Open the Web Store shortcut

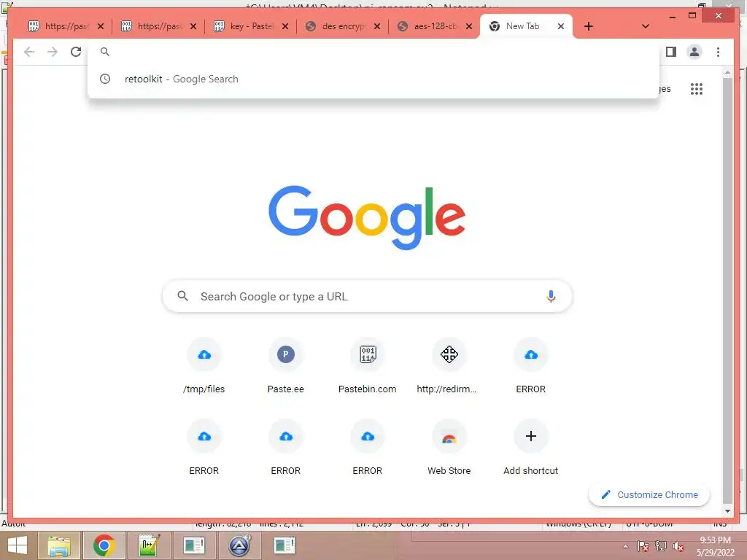point(449,448)
